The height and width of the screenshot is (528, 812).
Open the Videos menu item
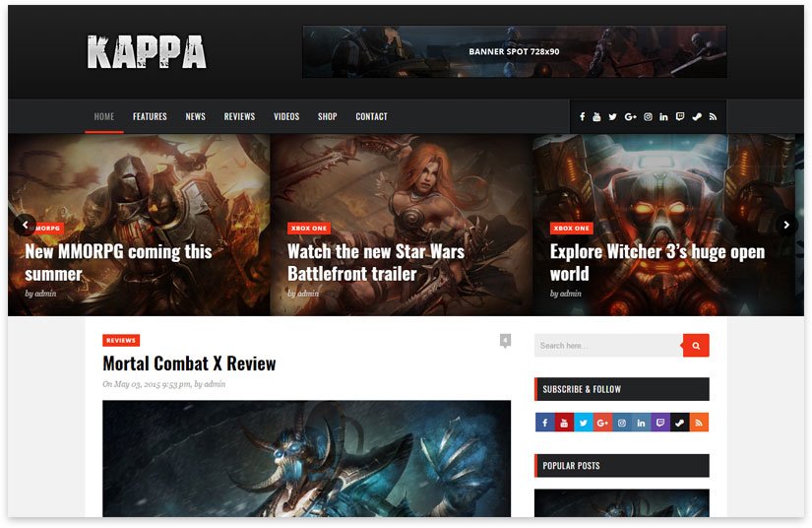pyautogui.click(x=286, y=116)
